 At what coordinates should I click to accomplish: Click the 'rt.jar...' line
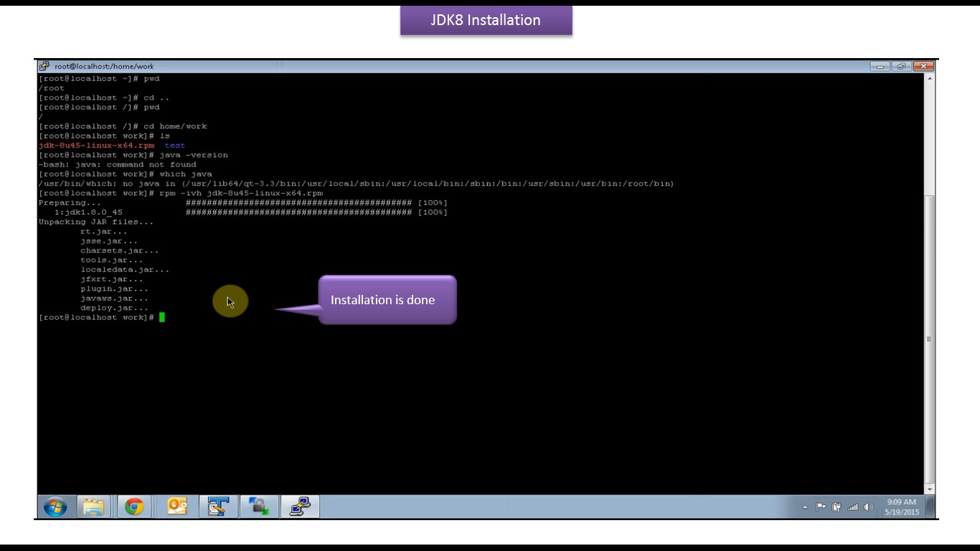pyautogui.click(x=104, y=232)
